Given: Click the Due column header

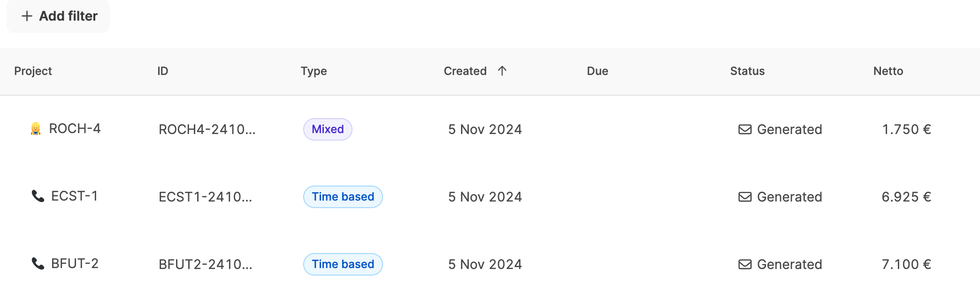Looking at the screenshot, I should tap(597, 71).
